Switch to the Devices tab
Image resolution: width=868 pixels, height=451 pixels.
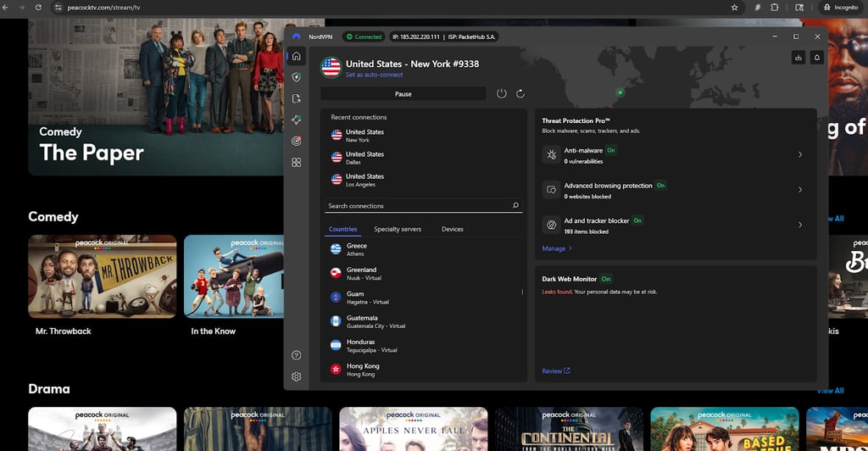tap(453, 229)
